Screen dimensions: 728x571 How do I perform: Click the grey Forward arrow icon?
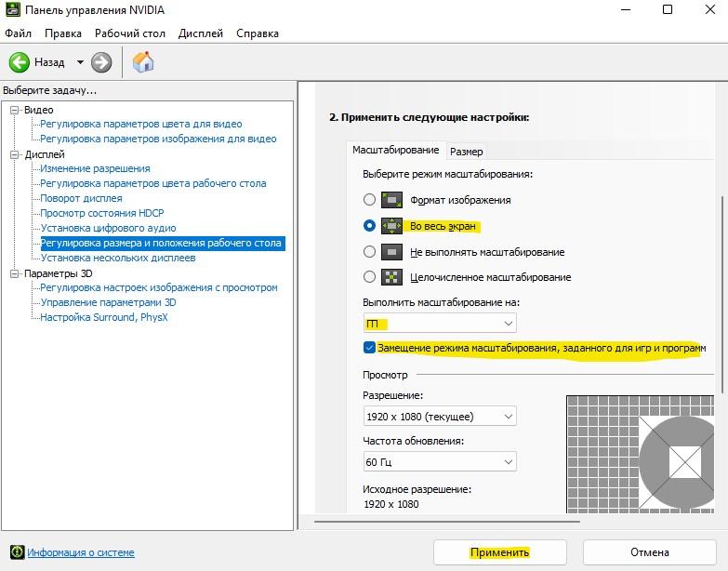(x=101, y=62)
